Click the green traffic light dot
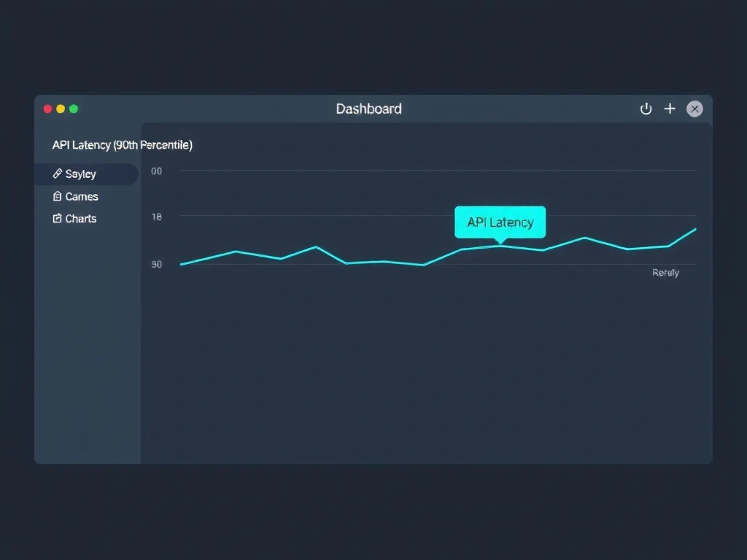 74,108
